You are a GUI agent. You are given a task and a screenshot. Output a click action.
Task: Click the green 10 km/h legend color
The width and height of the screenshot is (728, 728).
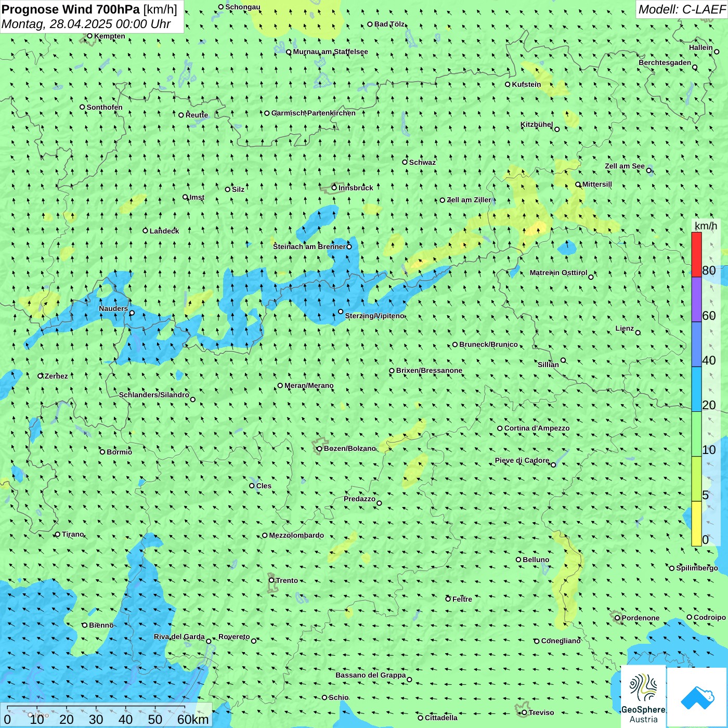click(696, 434)
